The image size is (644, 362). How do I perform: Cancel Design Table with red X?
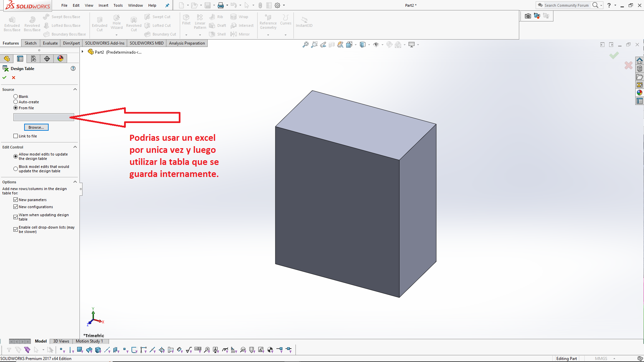[x=14, y=77]
